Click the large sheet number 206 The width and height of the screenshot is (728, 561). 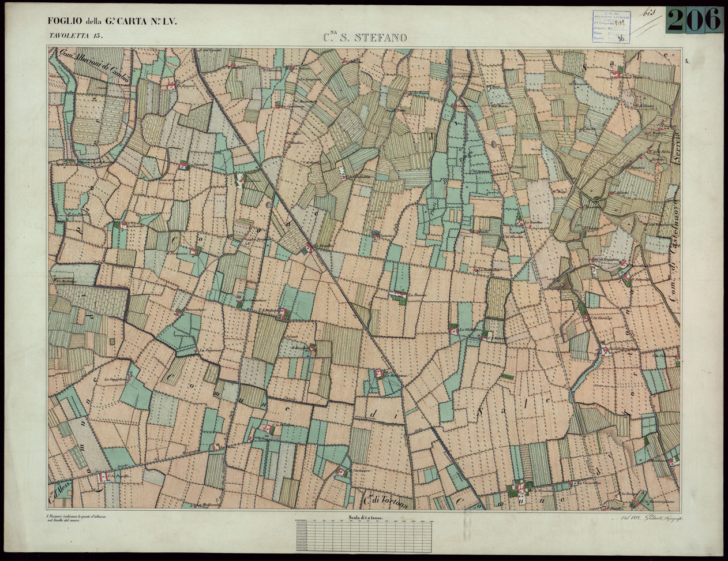(695, 20)
